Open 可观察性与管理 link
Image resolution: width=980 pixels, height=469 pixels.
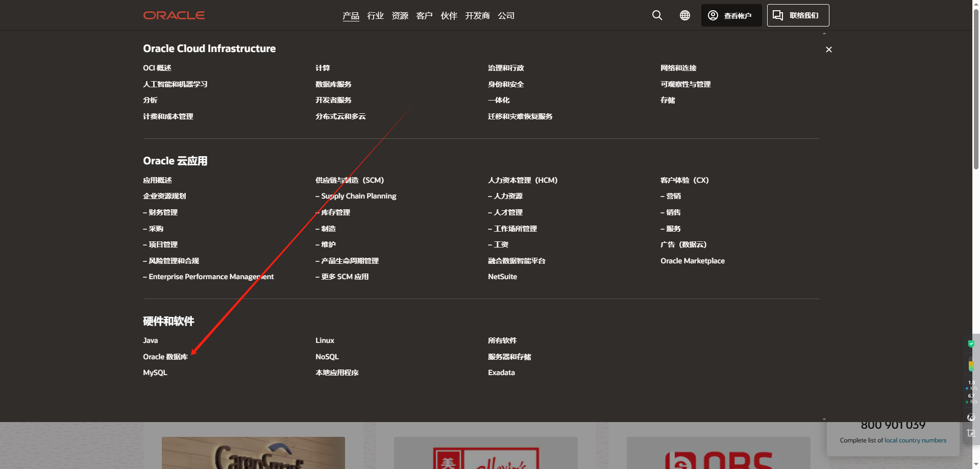click(685, 84)
